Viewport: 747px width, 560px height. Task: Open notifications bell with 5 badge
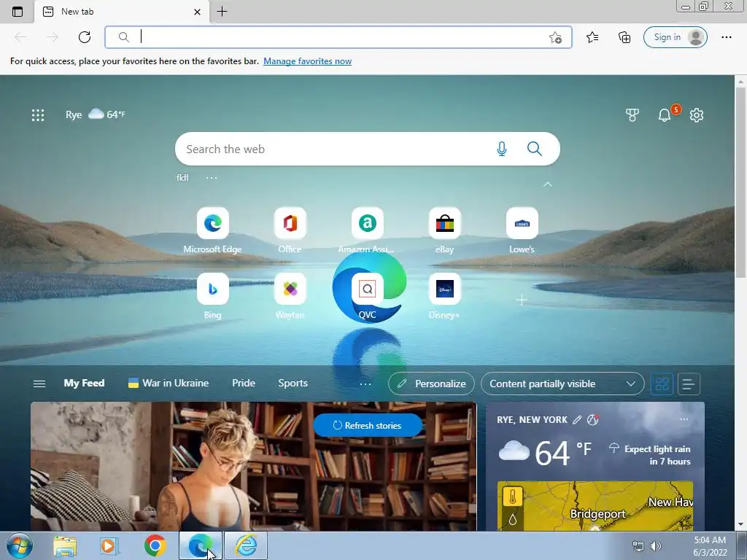pyautogui.click(x=665, y=114)
